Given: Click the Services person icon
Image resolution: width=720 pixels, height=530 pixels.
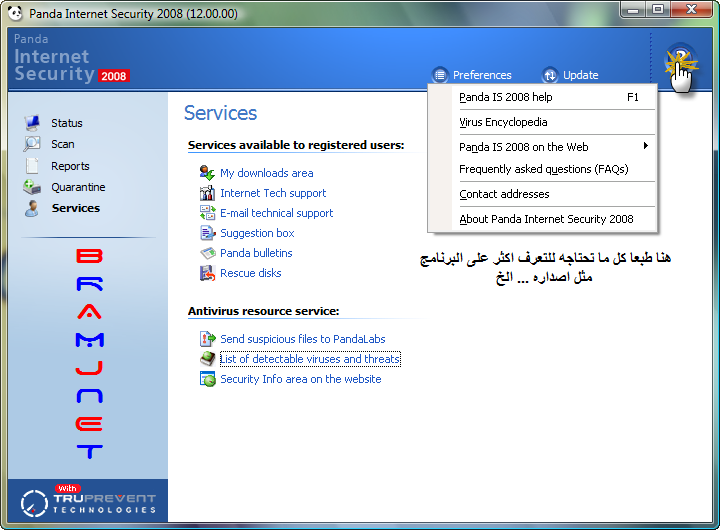Looking at the screenshot, I should click(x=32, y=208).
